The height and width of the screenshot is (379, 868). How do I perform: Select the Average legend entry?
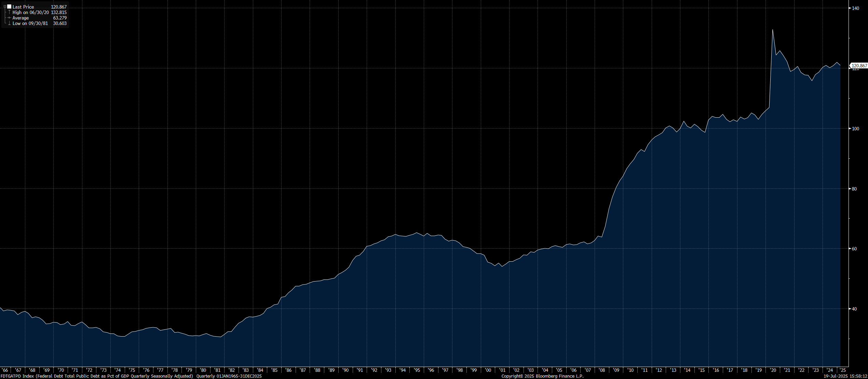(21, 18)
